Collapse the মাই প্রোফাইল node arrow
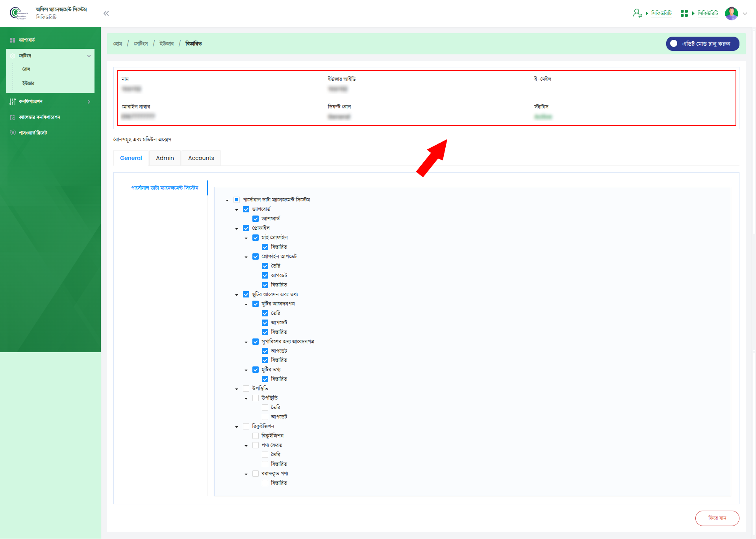Viewport: 756px width, 539px height. point(246,238)
